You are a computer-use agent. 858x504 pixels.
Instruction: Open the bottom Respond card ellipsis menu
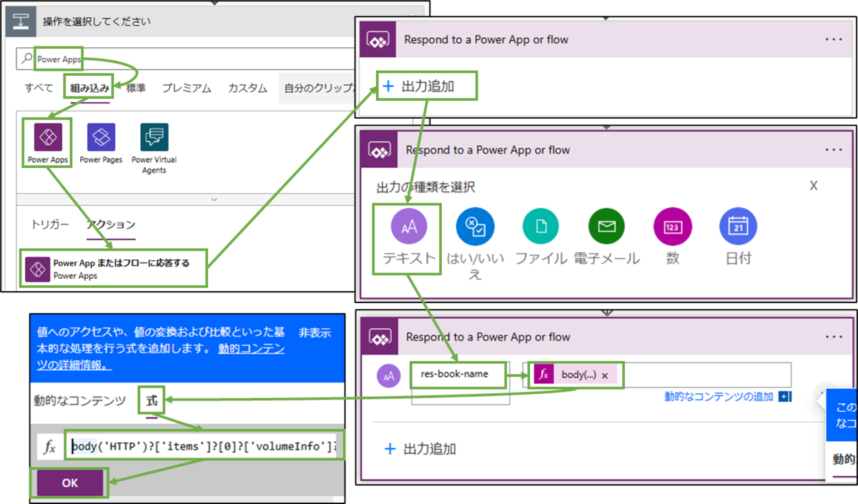pos(834,336)
